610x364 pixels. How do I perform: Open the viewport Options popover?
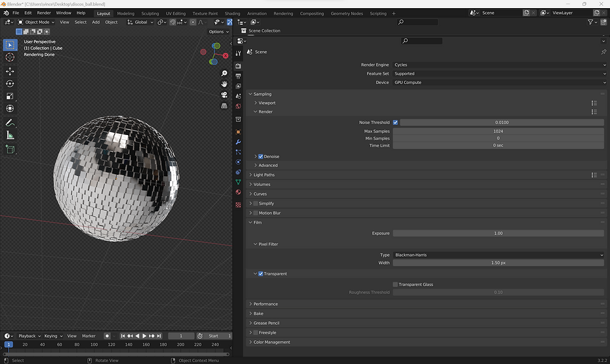(x=218, y=32)
